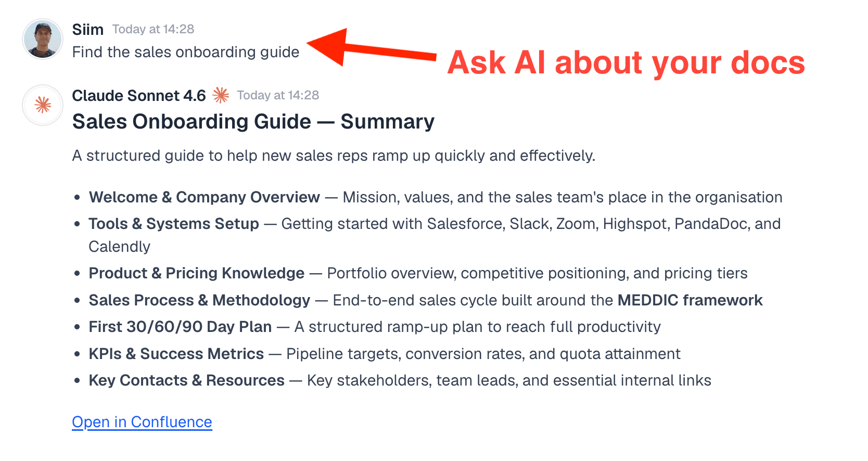Image resolution: width=868 pixels, height=461 pixels.
Task: Click the Sales Onboarding Guide — Summary heading
Action: pos(253,122)
